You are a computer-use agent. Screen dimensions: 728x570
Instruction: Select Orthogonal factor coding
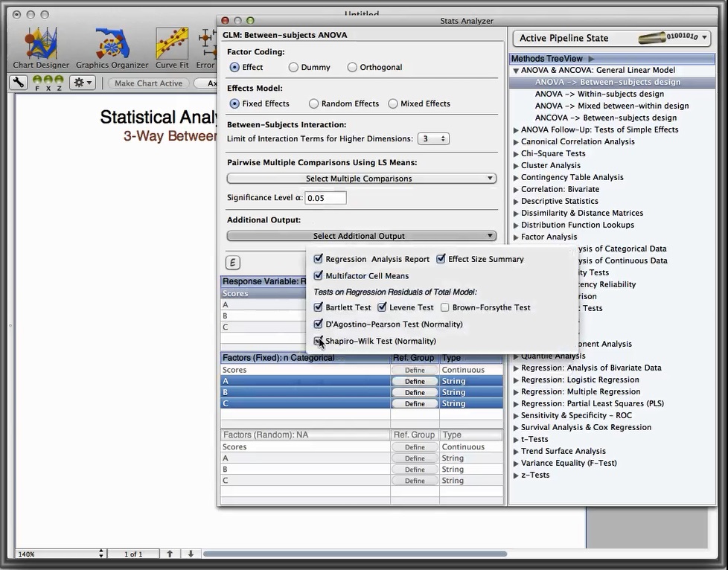[x=352, y=67]
